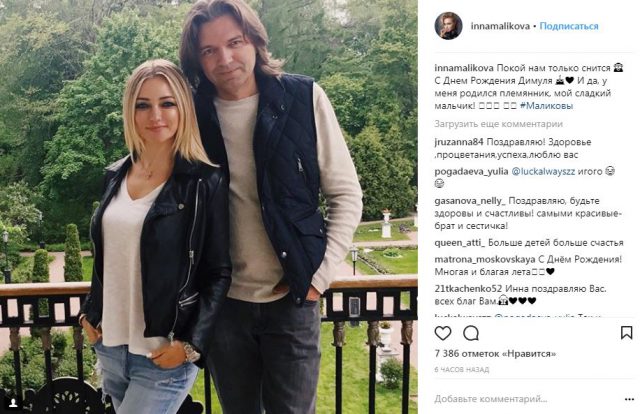
Task: Open jruzanna84 commenter profile
Action: point(459,142)
